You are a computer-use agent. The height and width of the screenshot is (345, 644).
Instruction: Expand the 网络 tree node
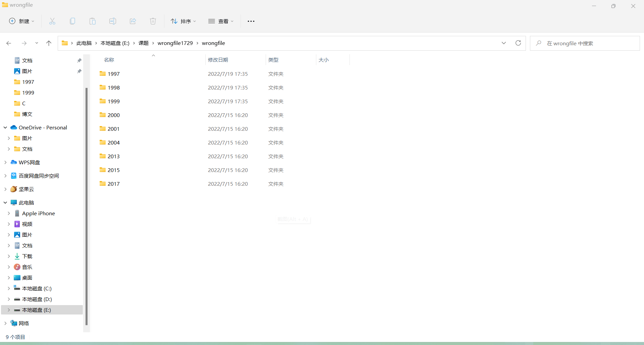[x=5, y=323]
